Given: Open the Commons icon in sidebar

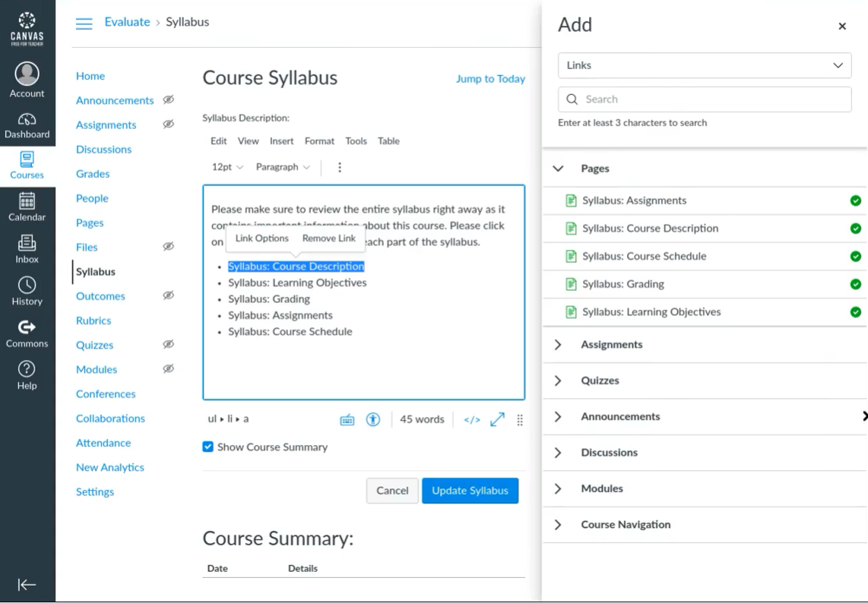Looking at the screenshot, I should pyautogui.click(x=27, y=333).
